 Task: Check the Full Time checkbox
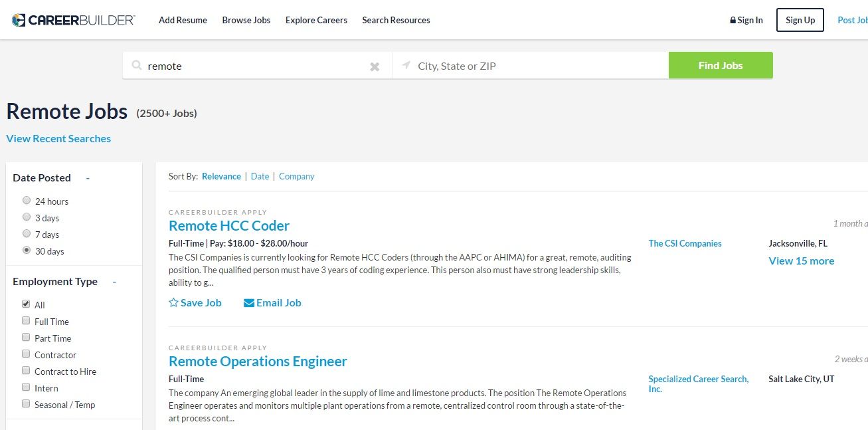26,320
